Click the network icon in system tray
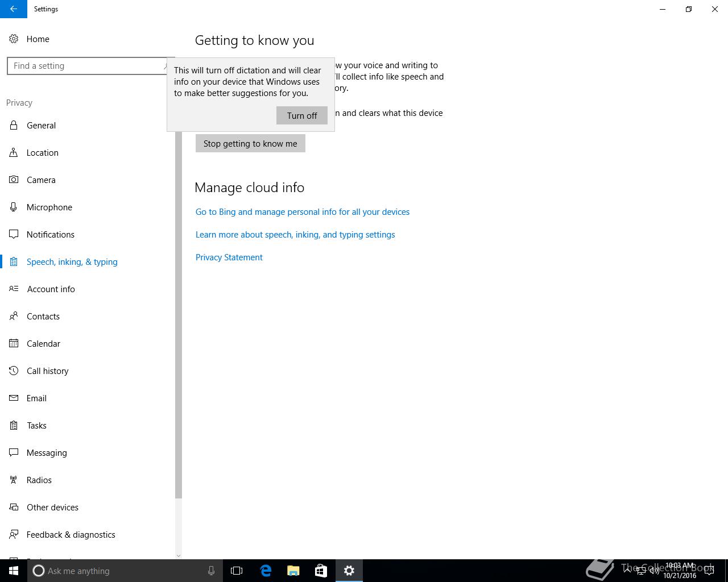The width and height of the screenshot is (728, 582). (x=641, y=571)
